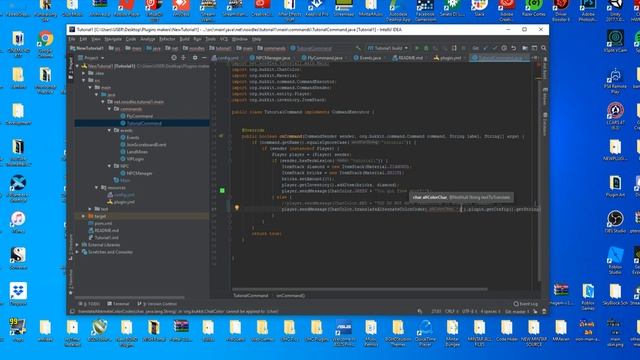Click the override gutter icon beside onCommand

221,136
